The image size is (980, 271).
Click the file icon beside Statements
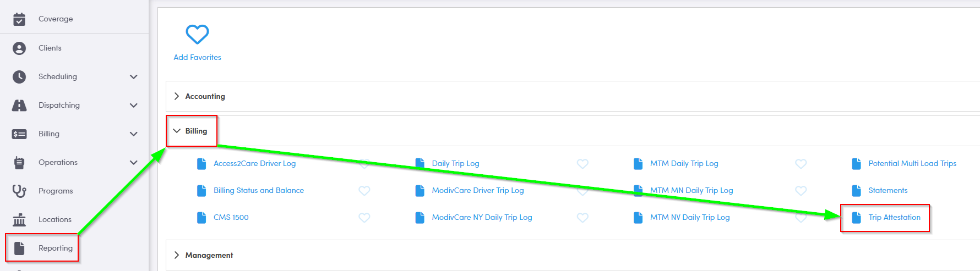point(856,191)
